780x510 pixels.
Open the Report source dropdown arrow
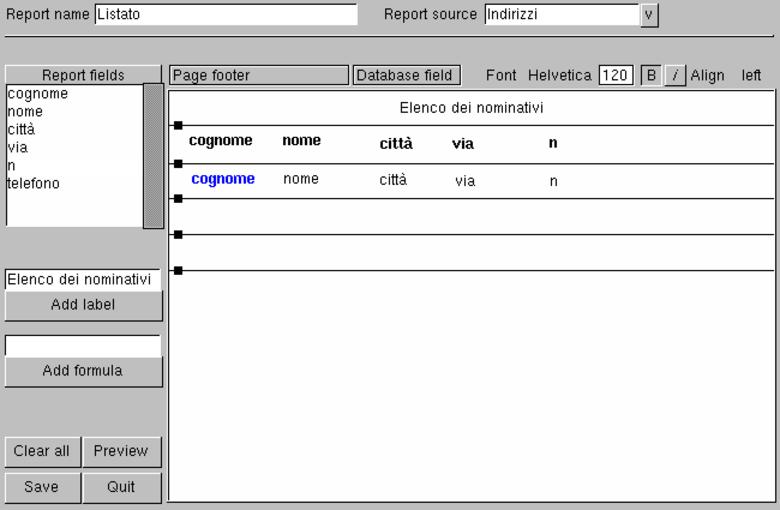pos(649,15)
